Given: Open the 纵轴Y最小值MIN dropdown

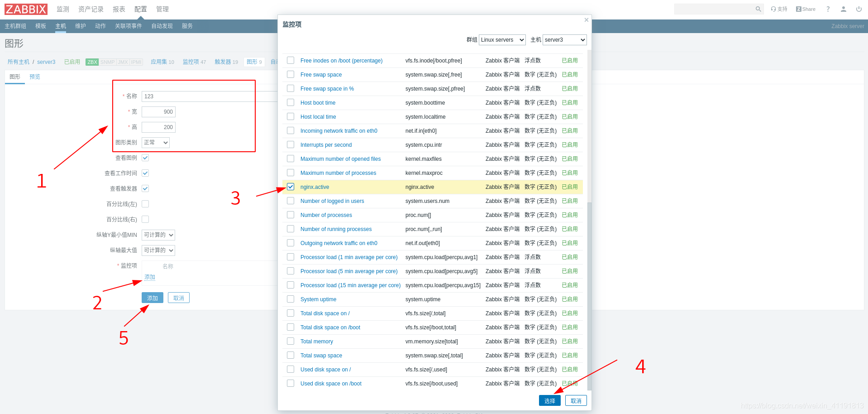Looking at the screenshot, I should click(158, 235).
